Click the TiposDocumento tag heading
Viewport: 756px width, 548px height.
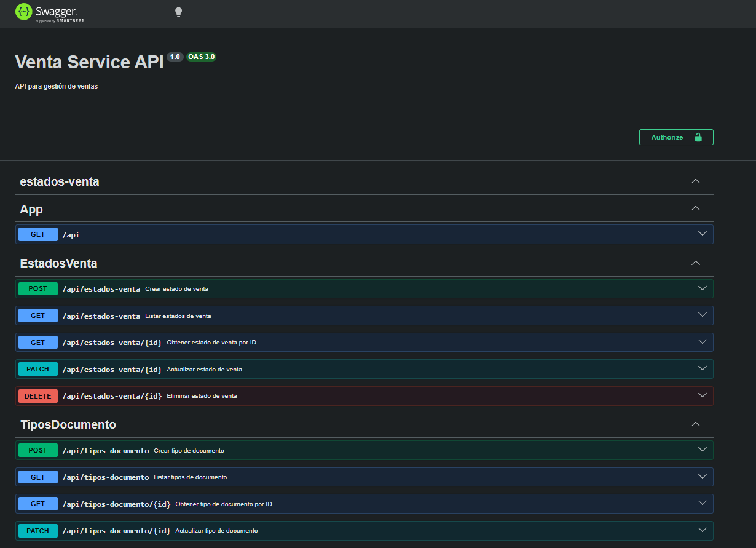68,424
